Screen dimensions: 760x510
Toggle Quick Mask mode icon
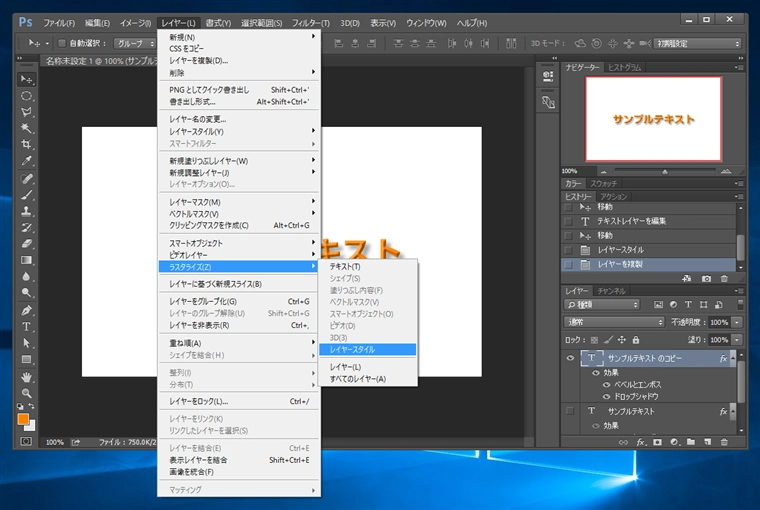[x=26, y=441]
